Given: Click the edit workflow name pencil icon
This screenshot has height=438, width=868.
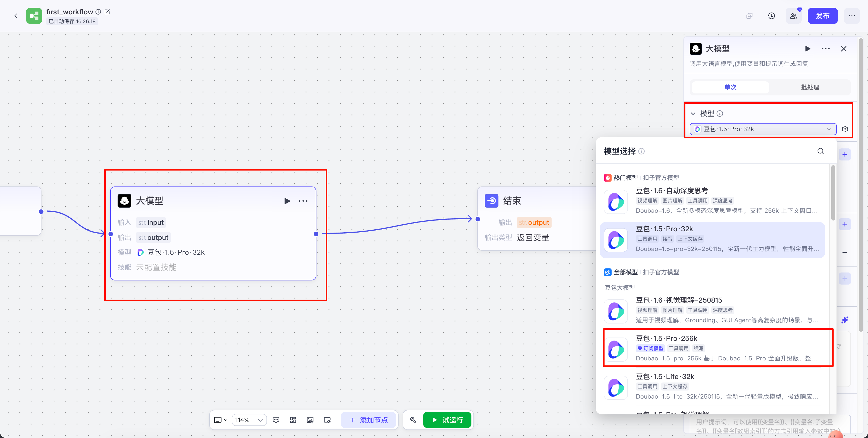Looking at the screenshot, I should [x=107, y=12].
